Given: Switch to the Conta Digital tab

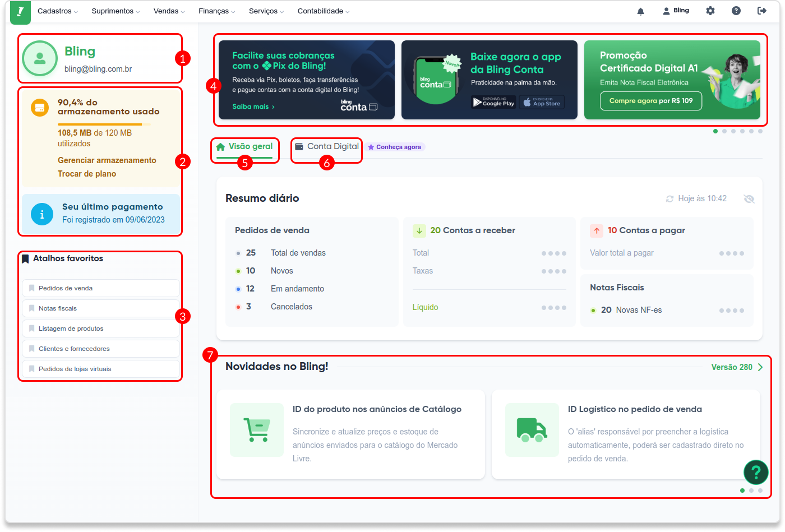Looking at the screenshot, I should 327,147.
